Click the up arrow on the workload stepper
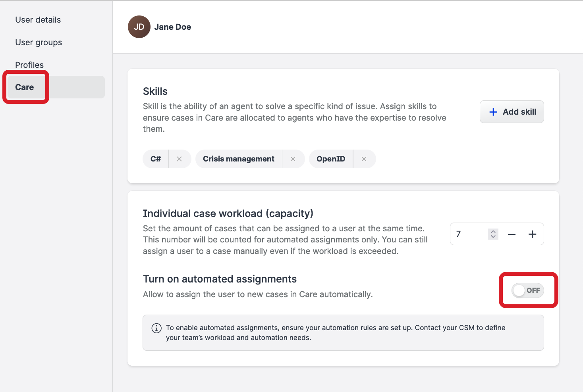This screenshot has height=392, width=583. 492,231
